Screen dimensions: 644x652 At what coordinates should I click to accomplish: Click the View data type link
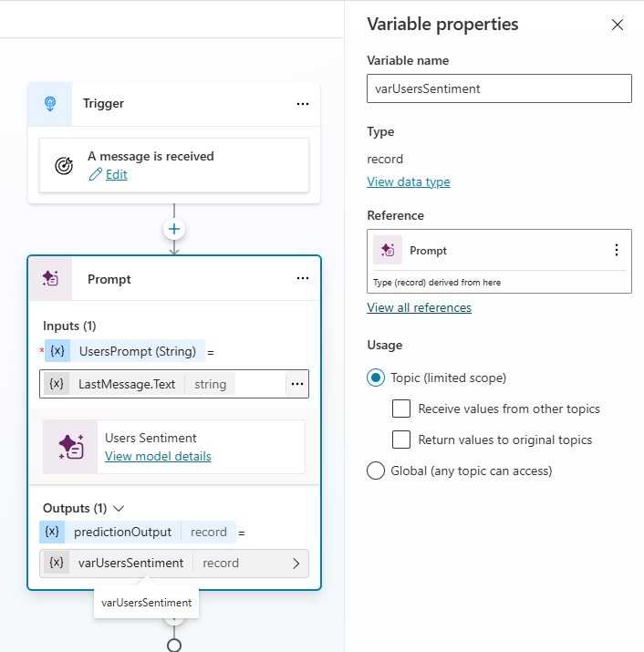click(x=408, y=181)
